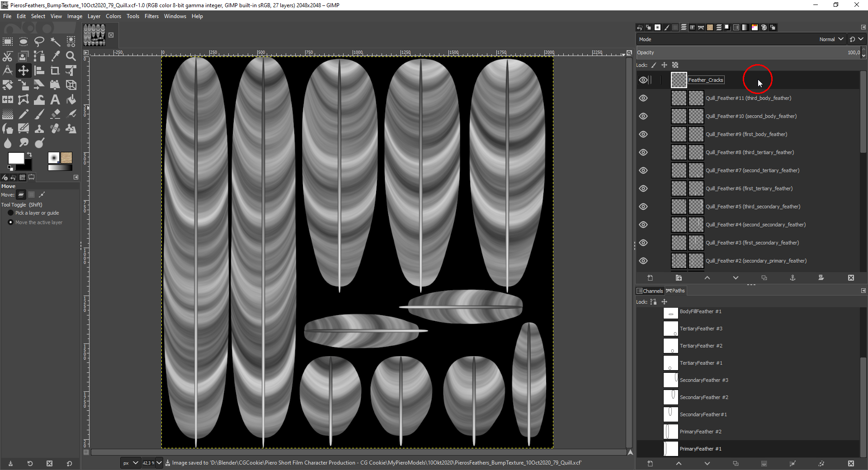Select the Color Picker tool
The height and width of the screenshot is (470, 868).
click(56, 56)
